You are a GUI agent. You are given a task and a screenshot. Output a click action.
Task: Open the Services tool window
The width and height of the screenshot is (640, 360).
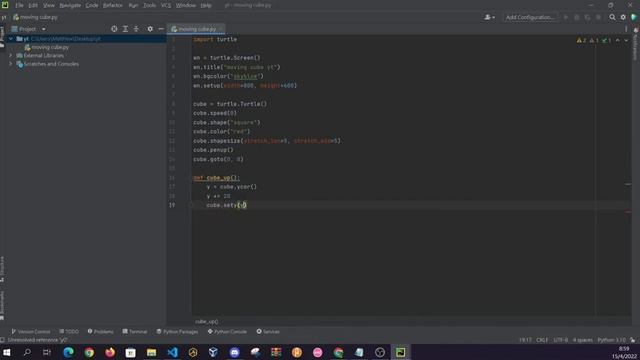(268, 331)
